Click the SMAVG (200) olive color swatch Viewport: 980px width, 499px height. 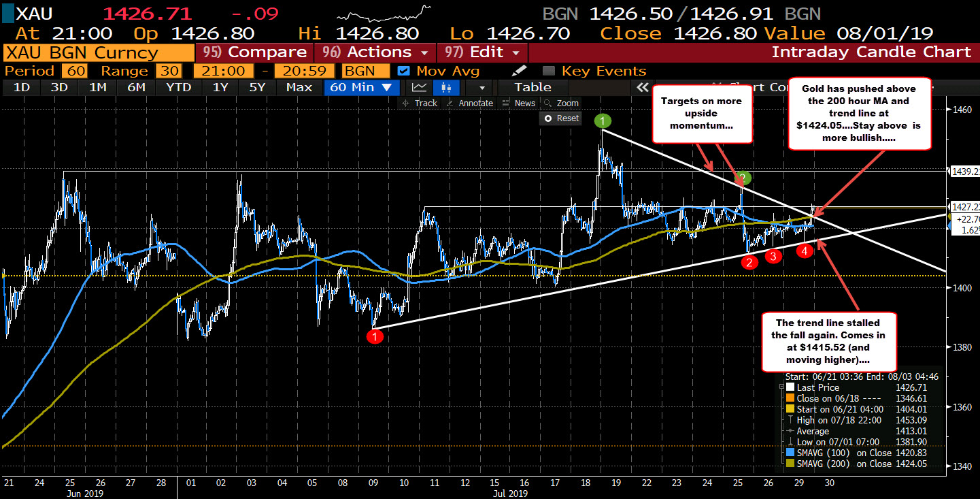pyautogui.click(x=790, y=464)
